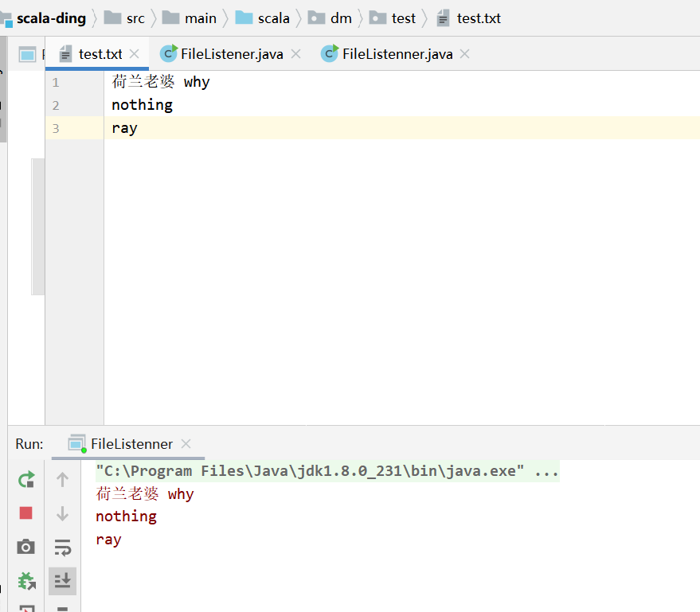The image size is (700, 612).
Task: Click the test.txt breadcrumb item
Action: pos(469,18)
